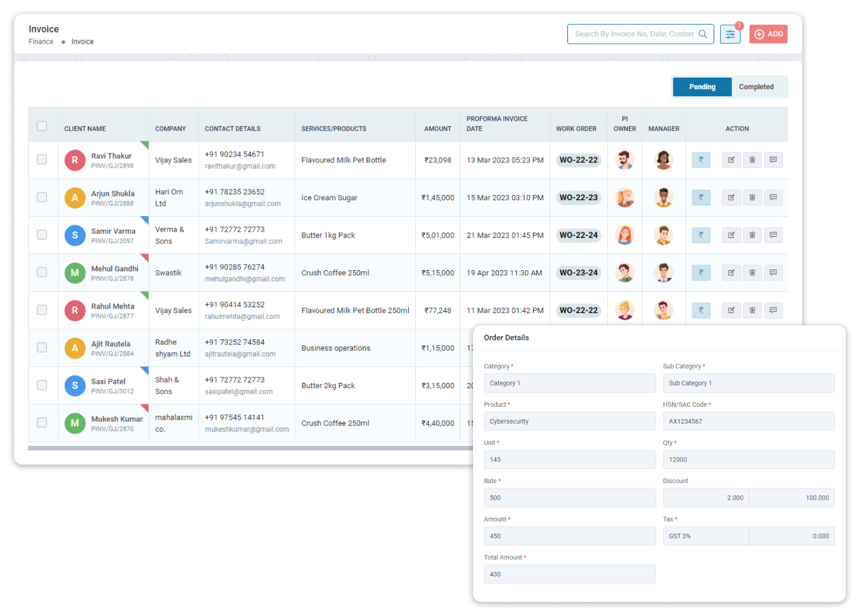
Task: Click the rupee payment icon for Ravi Thakur
Action: [x=701, y=160]
